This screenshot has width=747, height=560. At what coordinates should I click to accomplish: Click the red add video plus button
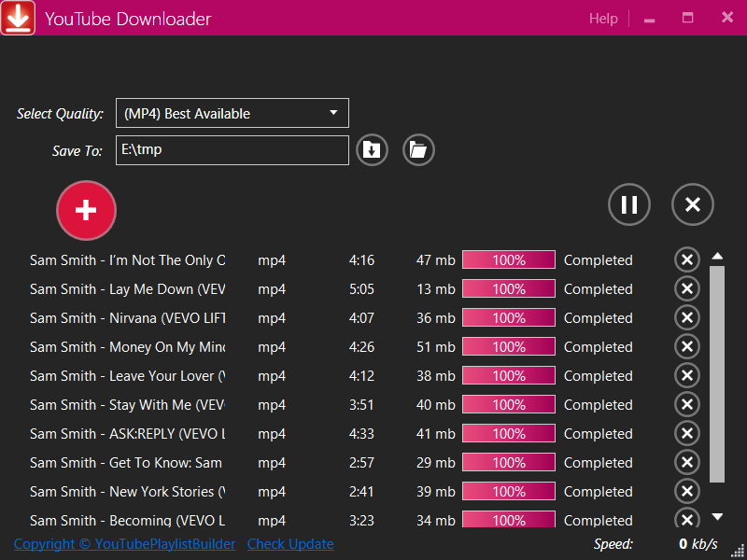click(86, 210)
